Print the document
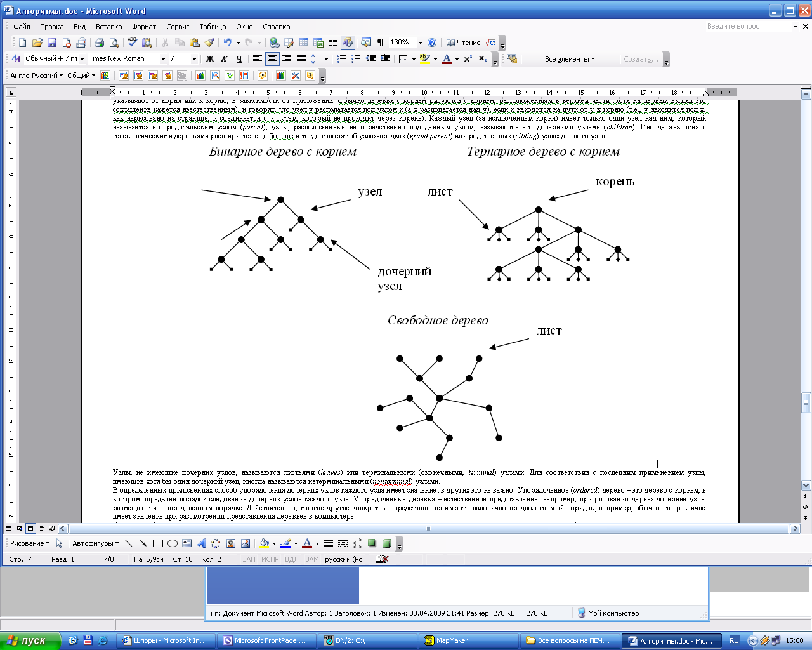The image size is (812, 650). tap(99, 43)
